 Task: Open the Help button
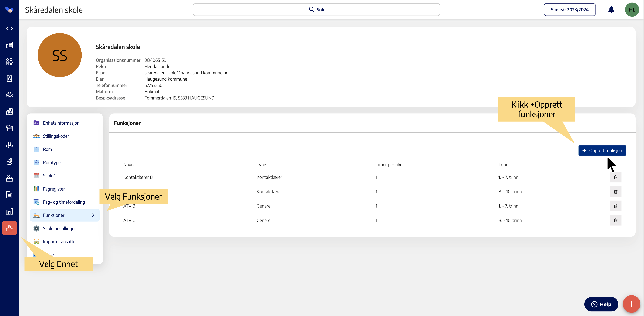[601, 304]
